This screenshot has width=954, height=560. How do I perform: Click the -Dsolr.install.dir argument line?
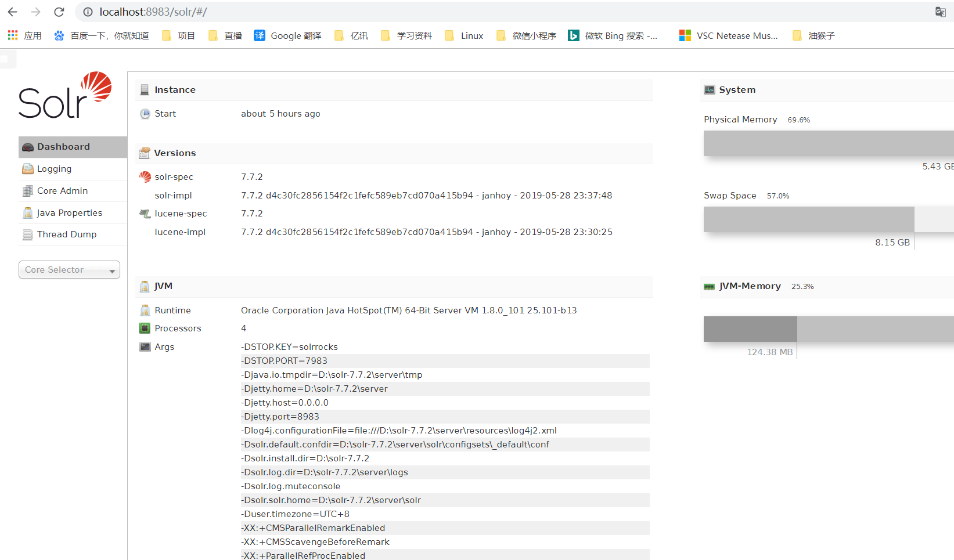click(445, 458)
